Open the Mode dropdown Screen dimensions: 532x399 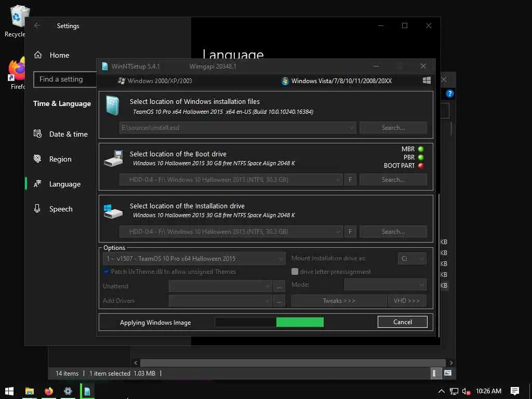[385, 285]
